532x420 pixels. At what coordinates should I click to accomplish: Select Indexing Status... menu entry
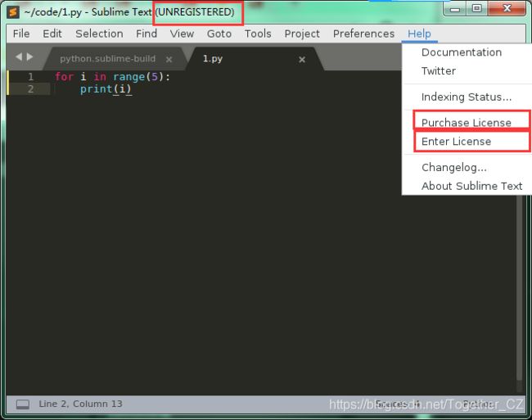click(x=467, y=97)
